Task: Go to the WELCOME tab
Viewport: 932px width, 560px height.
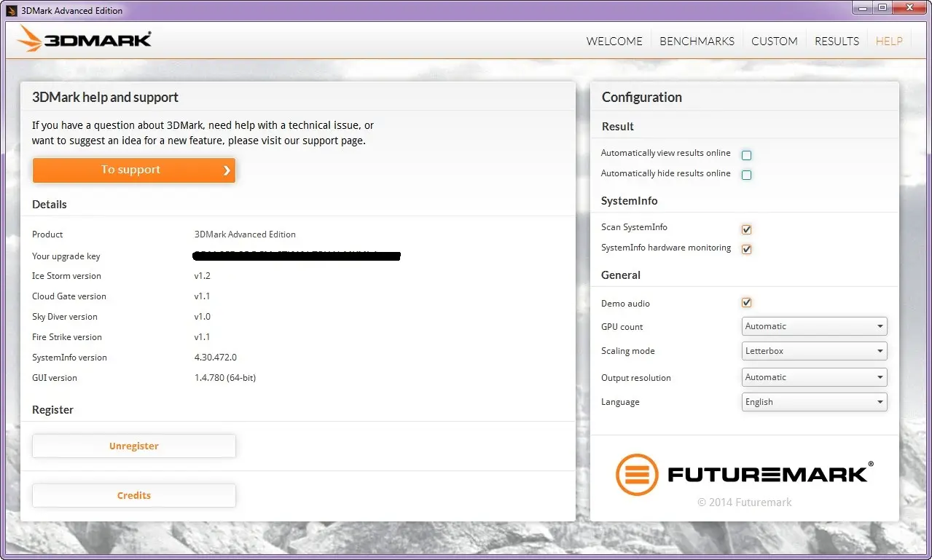Action: tap(614, 42)
